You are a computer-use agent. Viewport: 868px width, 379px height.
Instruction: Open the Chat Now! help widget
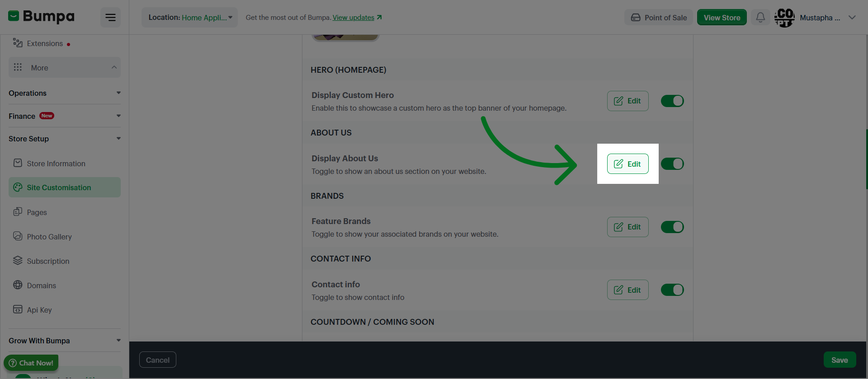(31, 363)
